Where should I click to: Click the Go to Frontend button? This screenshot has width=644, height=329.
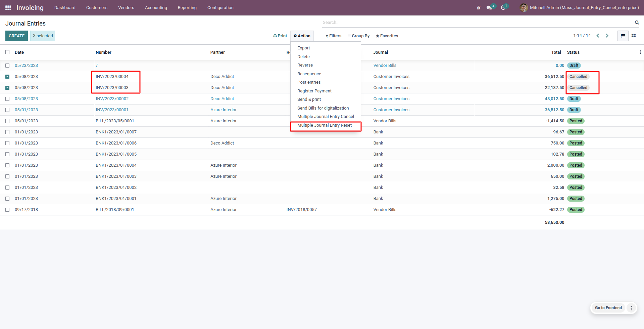(608, 308)
